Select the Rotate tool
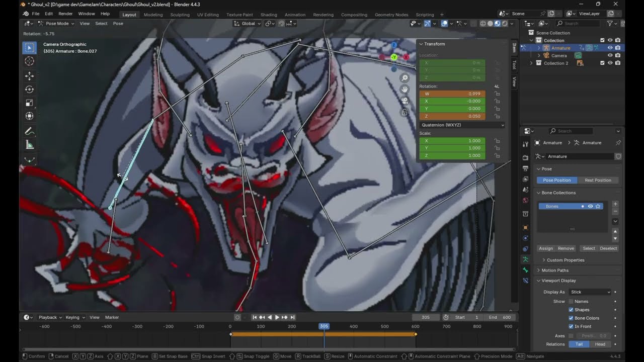644x362 pixels. [x=29, y=89]
